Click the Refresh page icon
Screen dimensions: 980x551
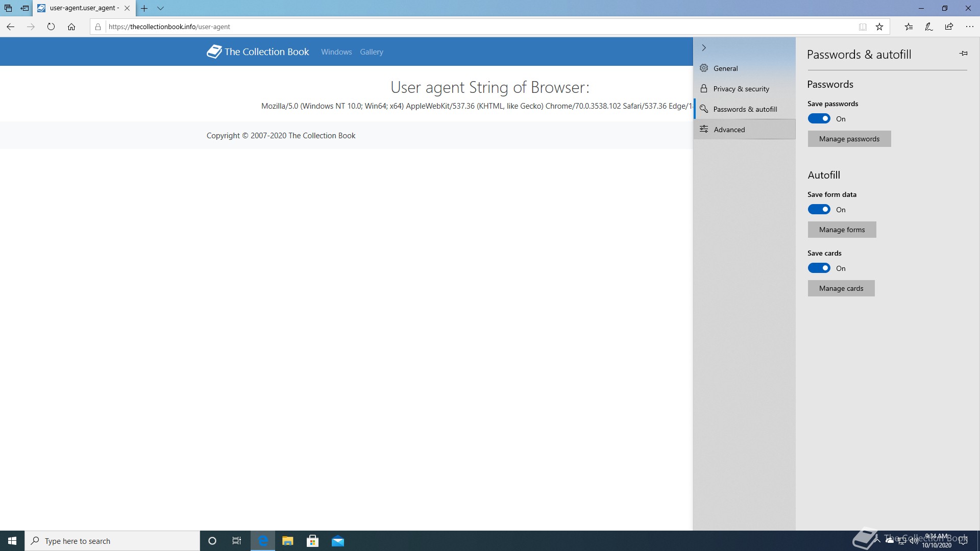click(51, 27)
